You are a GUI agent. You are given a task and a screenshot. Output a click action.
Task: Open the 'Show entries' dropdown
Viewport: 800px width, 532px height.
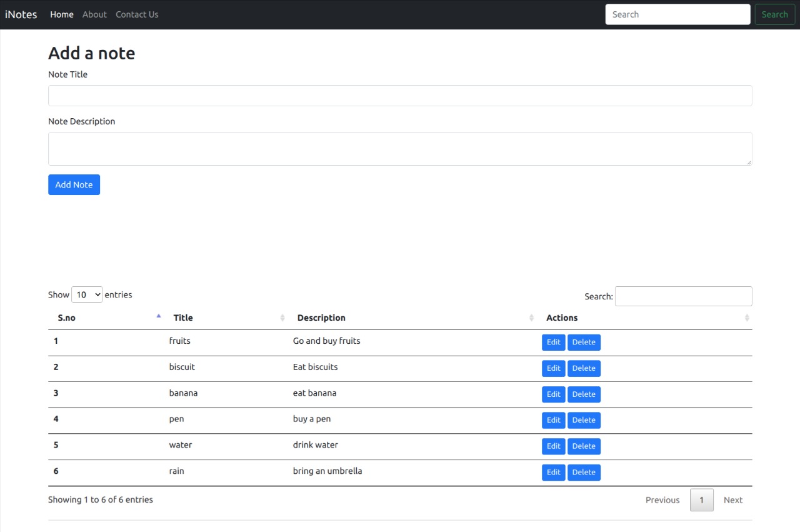pos(87,294)
